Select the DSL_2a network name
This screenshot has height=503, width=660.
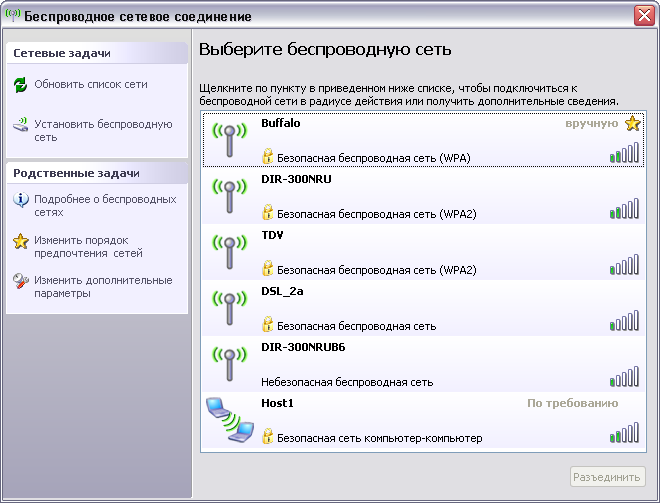(x=282, y=291)
